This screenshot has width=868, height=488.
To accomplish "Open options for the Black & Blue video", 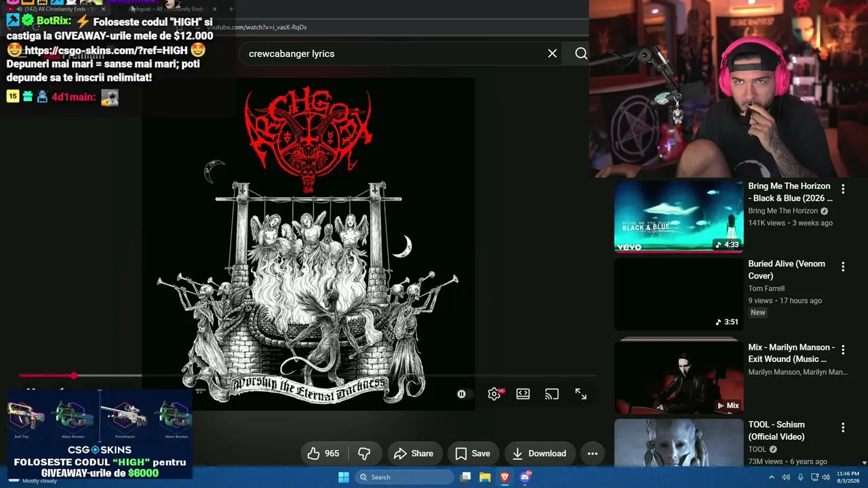I will point(843,189).
